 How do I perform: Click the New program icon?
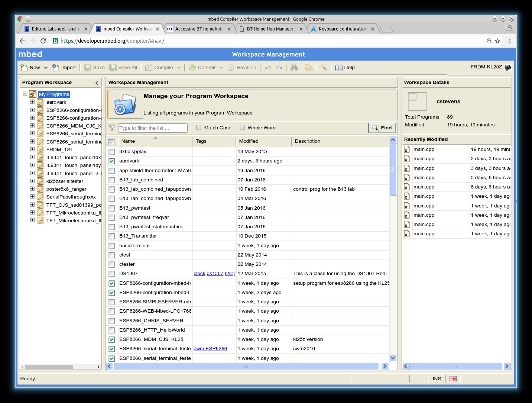(x=24, y=68)
